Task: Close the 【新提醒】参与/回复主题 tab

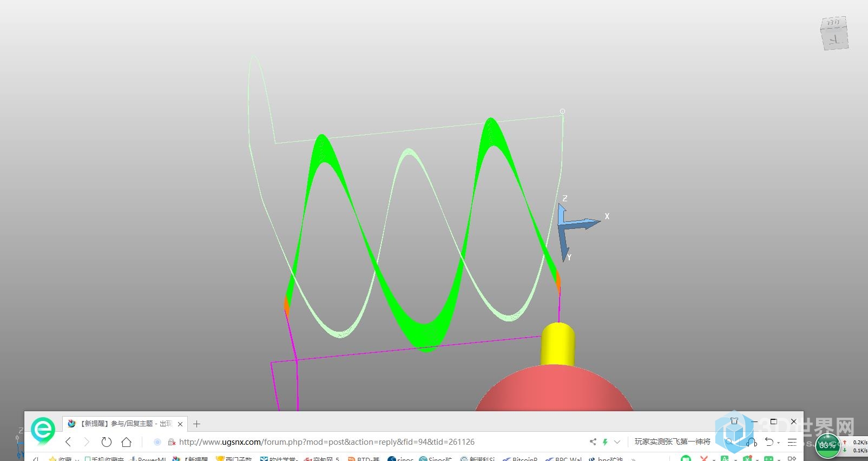Action: pyautogui.click(x=180, y=424)
